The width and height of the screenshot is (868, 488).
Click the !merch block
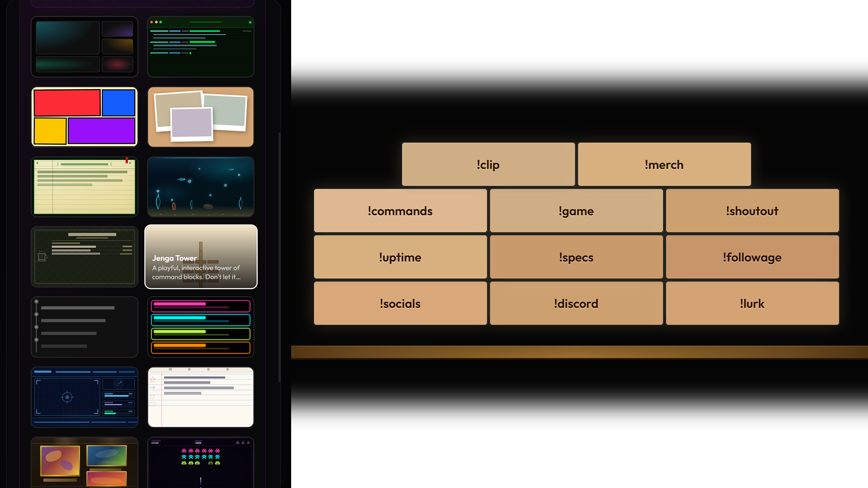[664, 164]
